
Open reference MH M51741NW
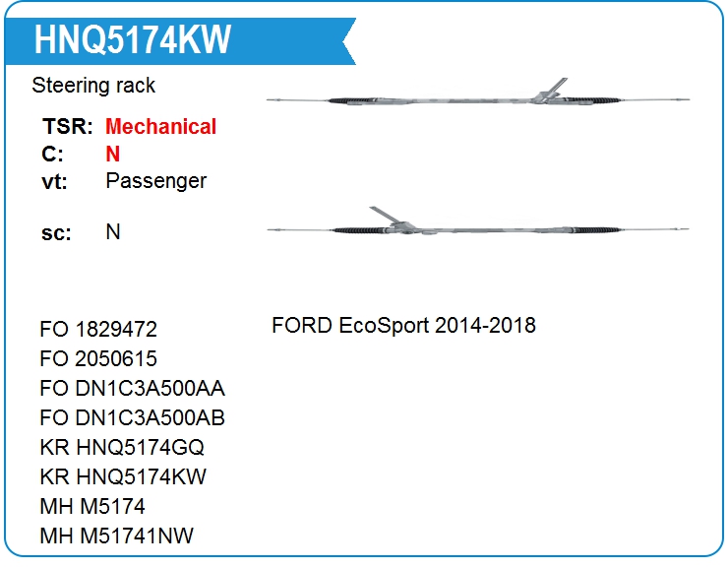tap(116, 535)
